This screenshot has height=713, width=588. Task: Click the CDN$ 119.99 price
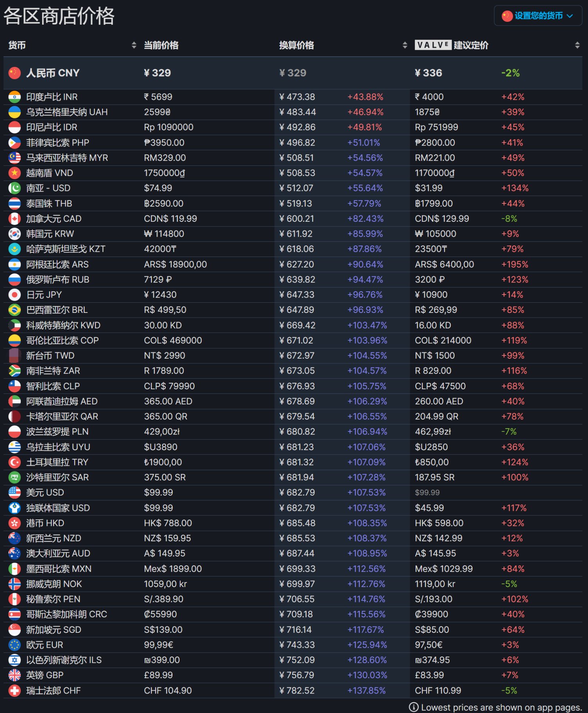[170, 219]
